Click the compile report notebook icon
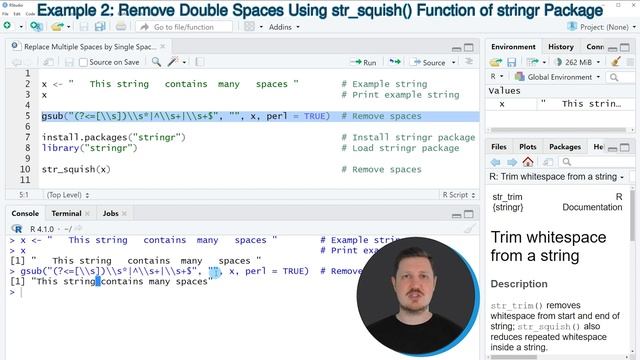 [x=200, y=62]
